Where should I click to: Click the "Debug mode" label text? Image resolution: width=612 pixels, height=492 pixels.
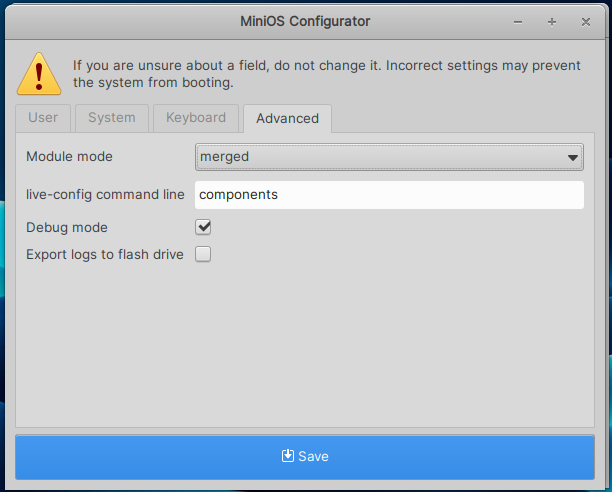point(67,227)
